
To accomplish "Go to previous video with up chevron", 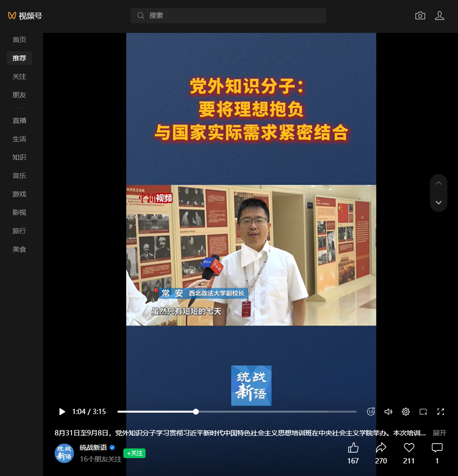I will click(439, 183).
